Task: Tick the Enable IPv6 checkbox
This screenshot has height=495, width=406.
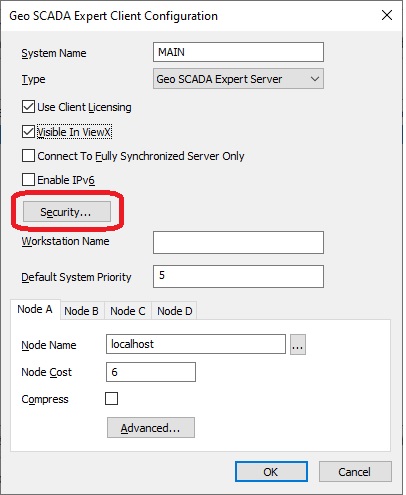Action: coord(28,180)
